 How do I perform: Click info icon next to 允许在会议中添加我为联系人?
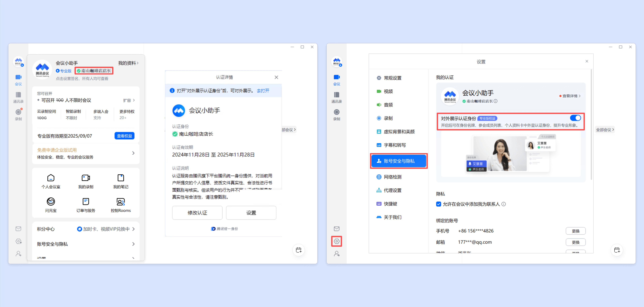(x=504, y=204)
